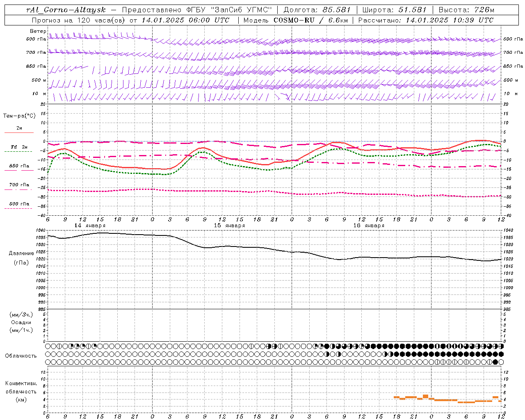Viewport: 525px width, 420px height.
Task: Click the 700 гПа temperature legend entry
Action: [19, 185]
